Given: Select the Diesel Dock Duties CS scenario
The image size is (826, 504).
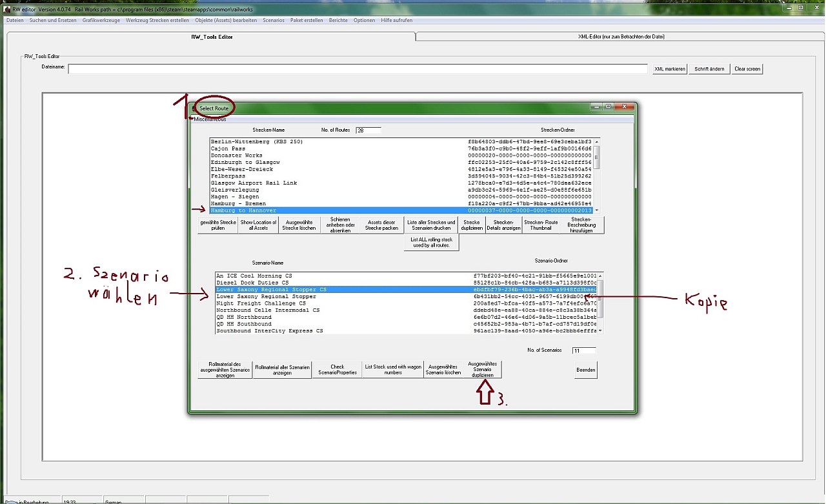Looking at the screenshot, I should coord(252,283).
